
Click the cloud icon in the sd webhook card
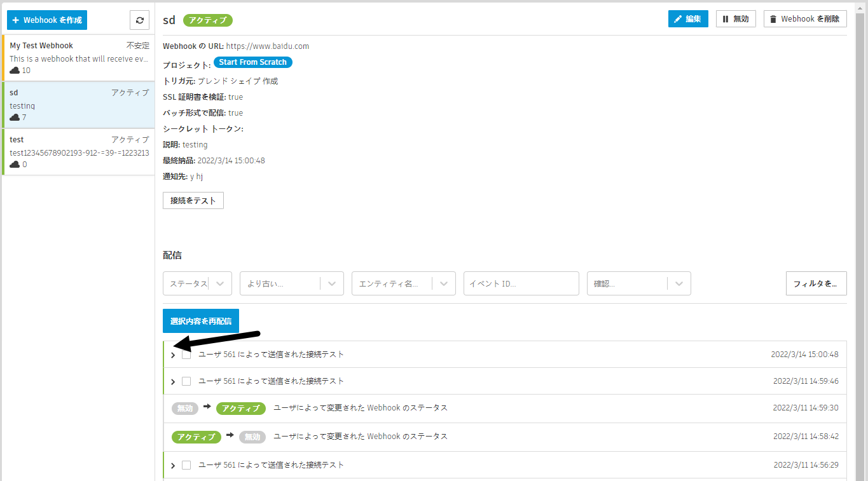15,118
